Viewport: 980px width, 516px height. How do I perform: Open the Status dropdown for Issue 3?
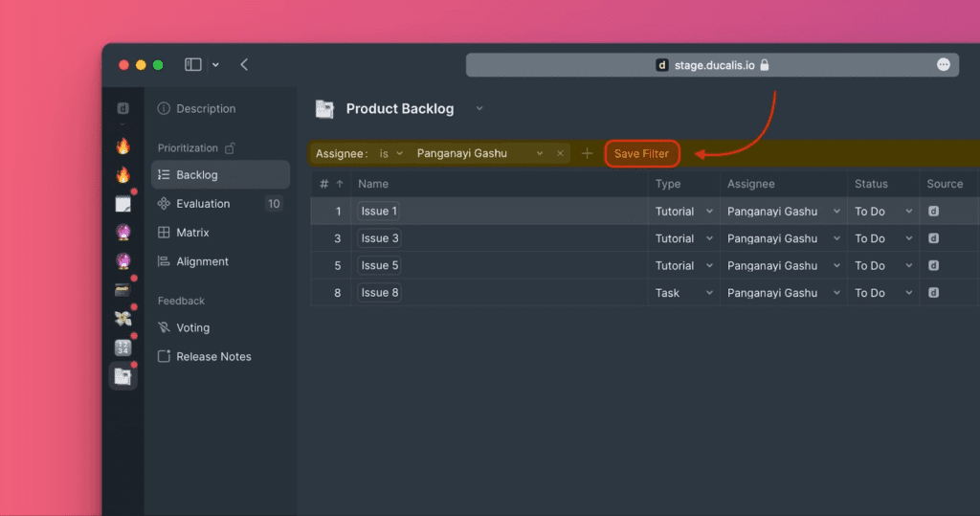pos(908,238)
